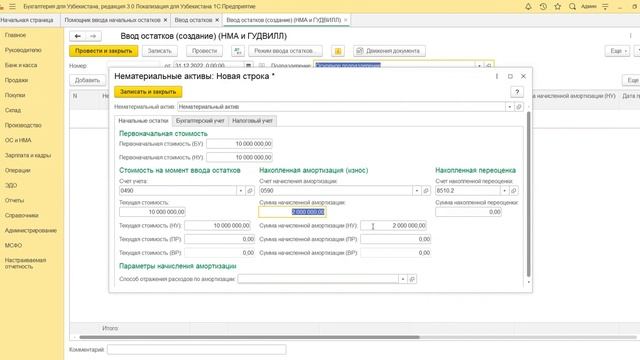Focus Первоначальная стоимость (БУ) field

(240, 144)
